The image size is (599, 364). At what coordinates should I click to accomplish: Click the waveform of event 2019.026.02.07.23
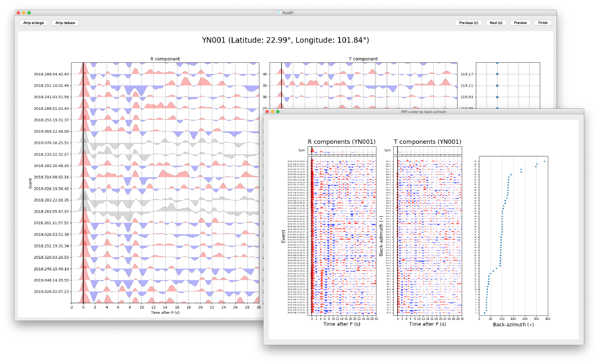(x=152, y=291)
